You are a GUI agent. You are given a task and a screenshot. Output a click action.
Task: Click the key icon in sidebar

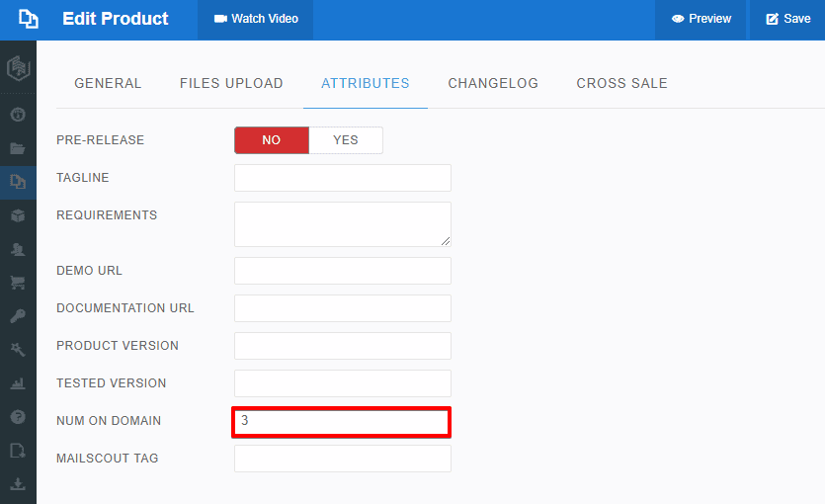[18, 316]
